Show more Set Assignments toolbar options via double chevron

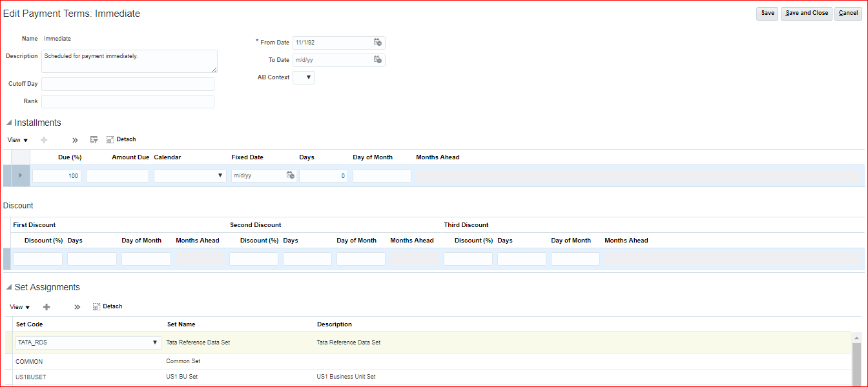point(77,307)
